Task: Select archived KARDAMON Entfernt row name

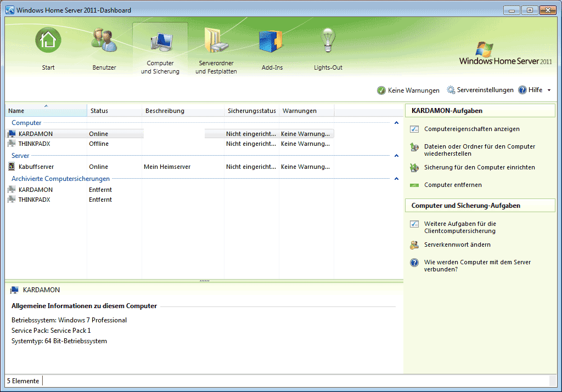Action: click(36, 189)
